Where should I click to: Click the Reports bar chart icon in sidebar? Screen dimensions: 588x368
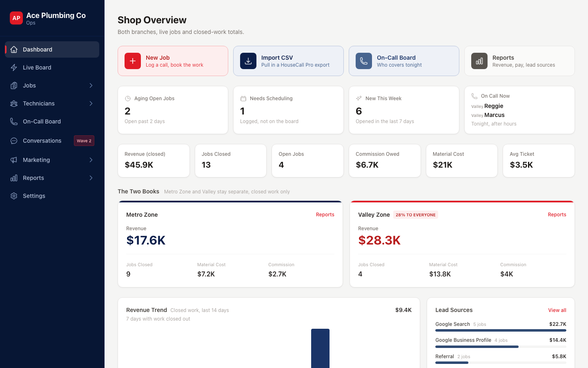[14, 178]
